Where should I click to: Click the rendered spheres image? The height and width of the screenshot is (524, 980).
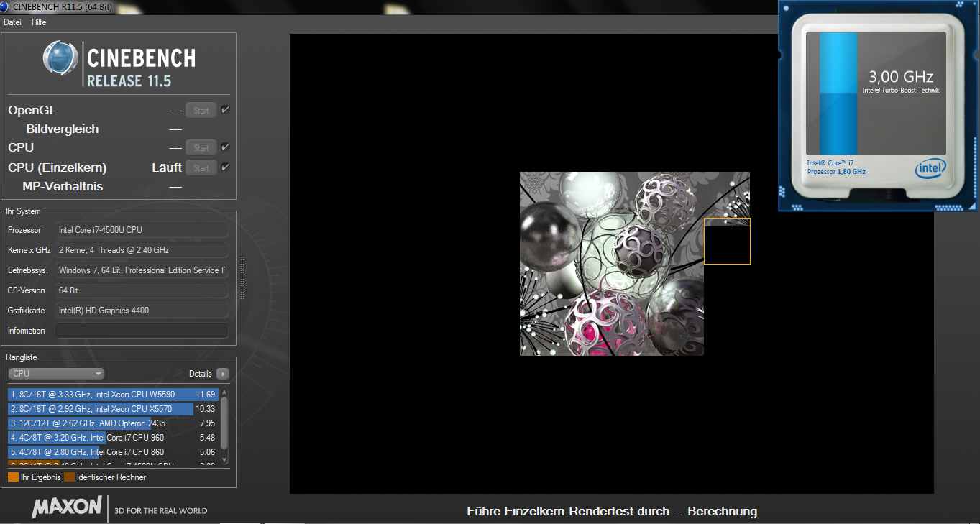pyautogui.click(x=634, y=264)
